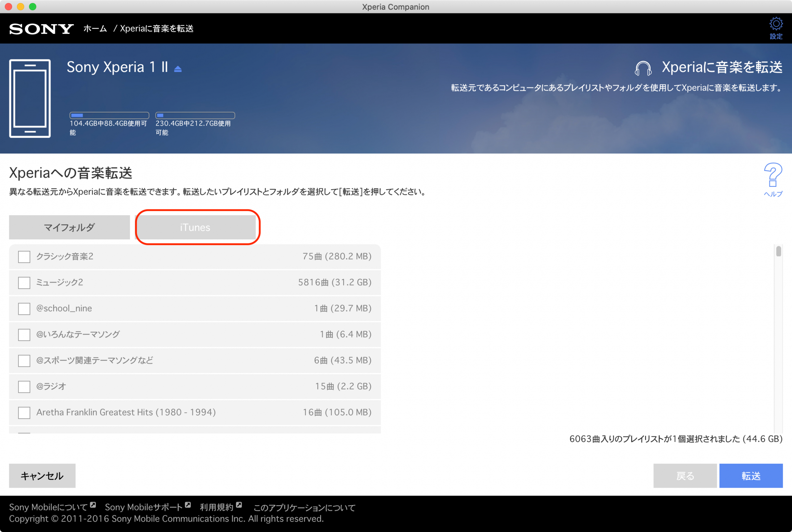Check the クラシック音楽2 playlist checkbox
792x532 pixels.
24,256
